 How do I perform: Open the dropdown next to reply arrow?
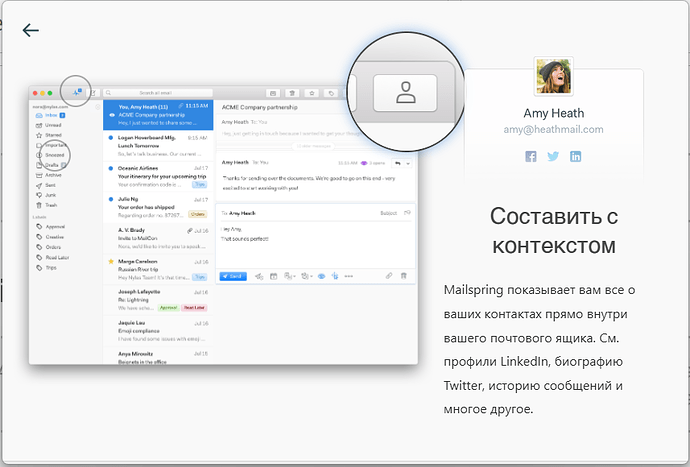click(x=408, y=163)
